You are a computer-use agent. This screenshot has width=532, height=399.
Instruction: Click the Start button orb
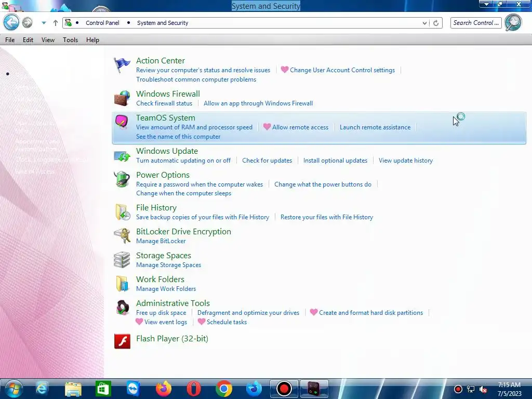[14, 389]
